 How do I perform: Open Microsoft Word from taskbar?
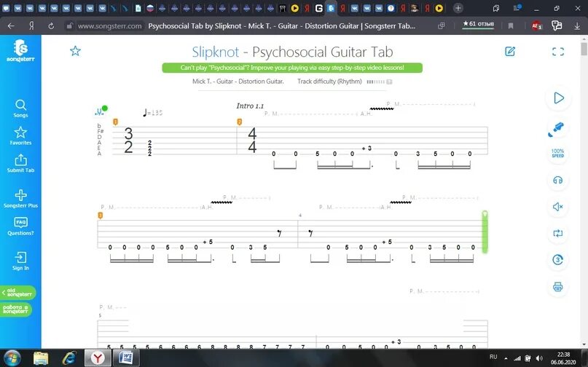(x=126, y=358)
